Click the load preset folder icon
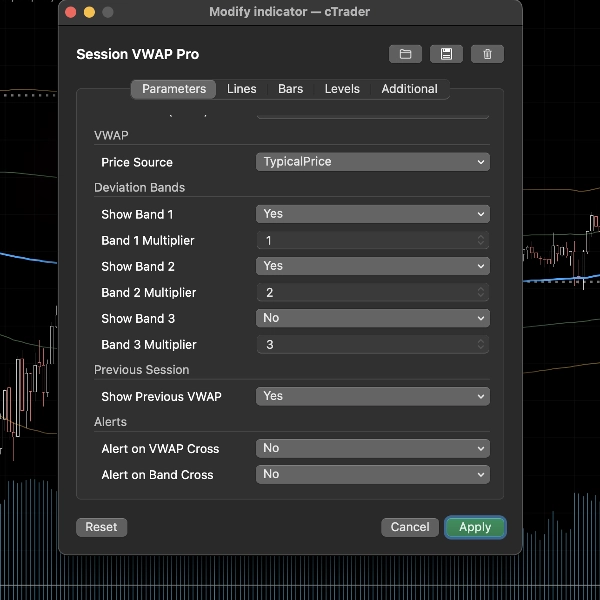 405,54
